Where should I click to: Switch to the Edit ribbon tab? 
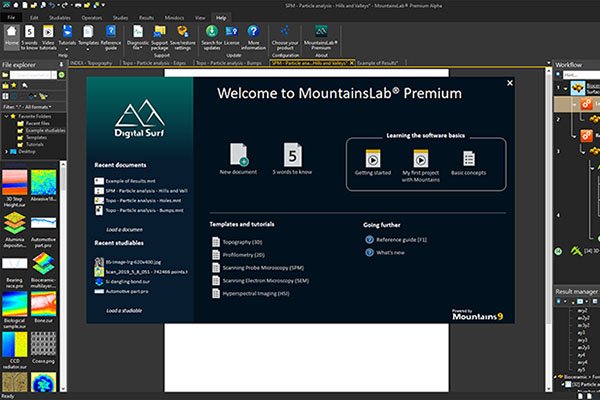click(x=34, y=18)
